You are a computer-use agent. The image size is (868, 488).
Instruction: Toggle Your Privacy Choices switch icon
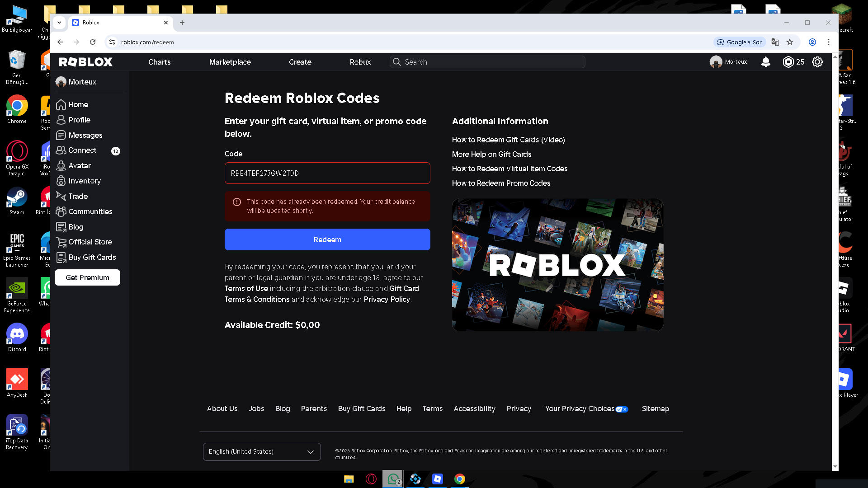(622, 409)
